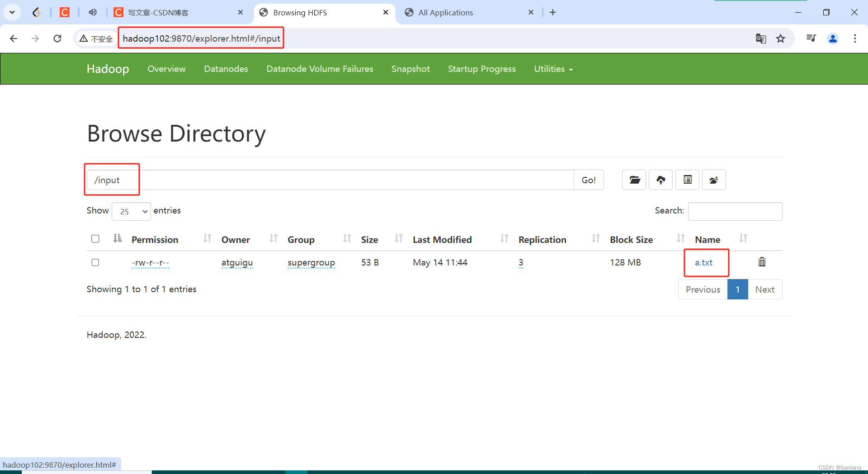This screenshot has width=868, height=474.
Task: Click the replication value 3
Action: [x=521, y=262]
